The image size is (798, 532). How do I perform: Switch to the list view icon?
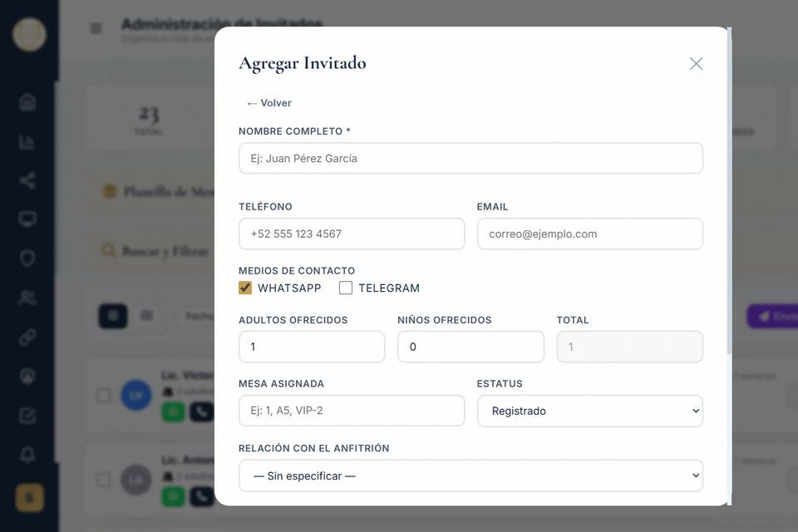click(x=146, y=316)
